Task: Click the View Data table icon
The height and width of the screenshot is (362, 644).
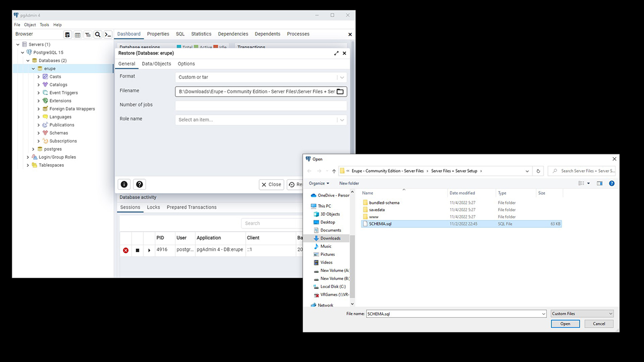Action: pyautogui.click(x=78, y=34)
